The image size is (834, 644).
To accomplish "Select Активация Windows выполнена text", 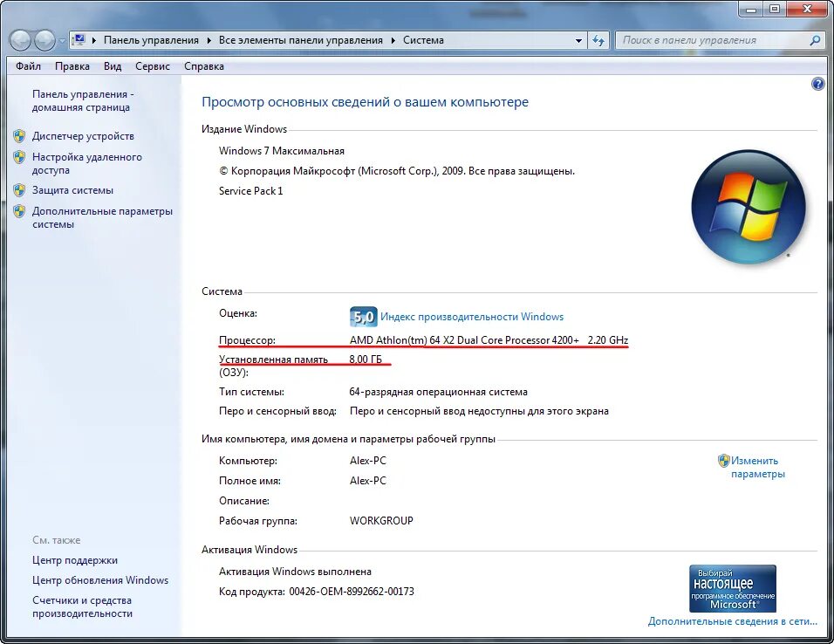I will [x=295, y=572].
